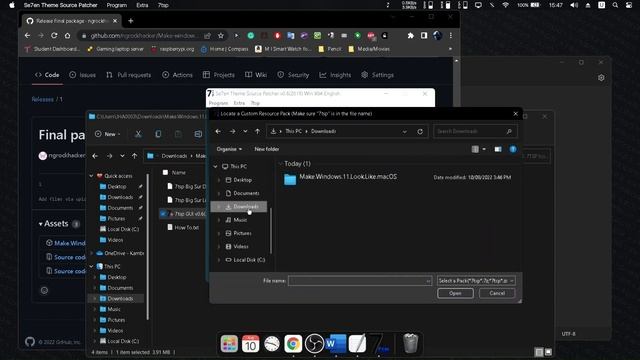This screenshot has height=360, width=640.
Task: Click Chrome's Home button
Action: coord(67,36)
